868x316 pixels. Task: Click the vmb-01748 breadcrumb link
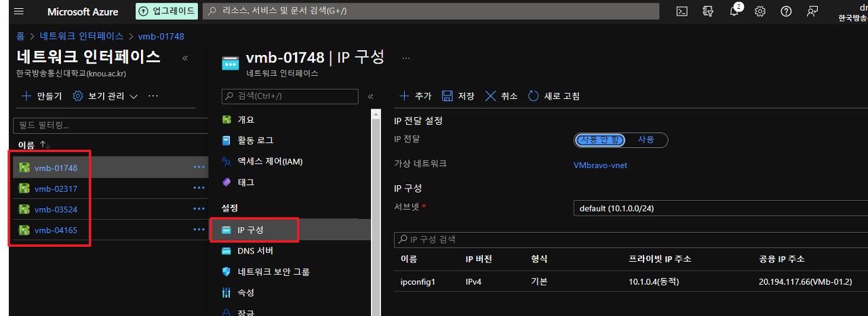coord(161,36)
